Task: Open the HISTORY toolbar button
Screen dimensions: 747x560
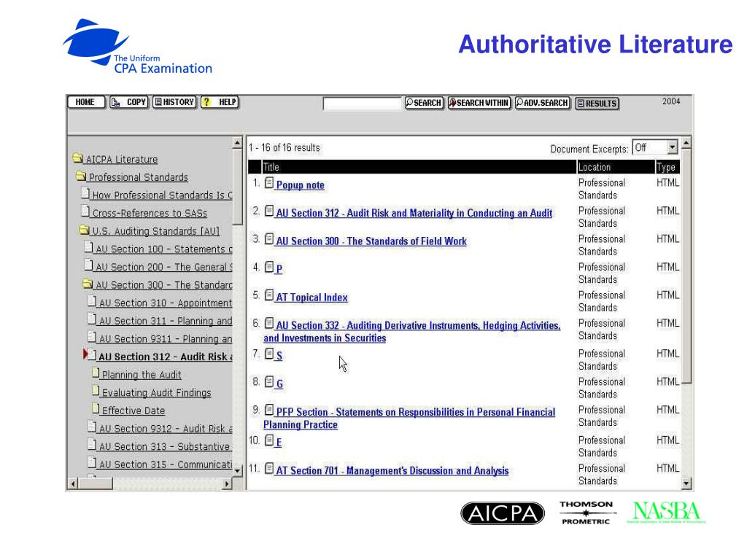Action: (x=174, y=102)
